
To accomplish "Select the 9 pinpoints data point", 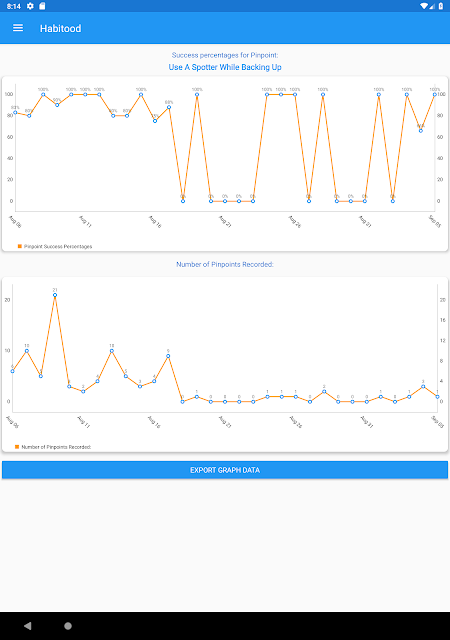I will [x=168, y=356].
